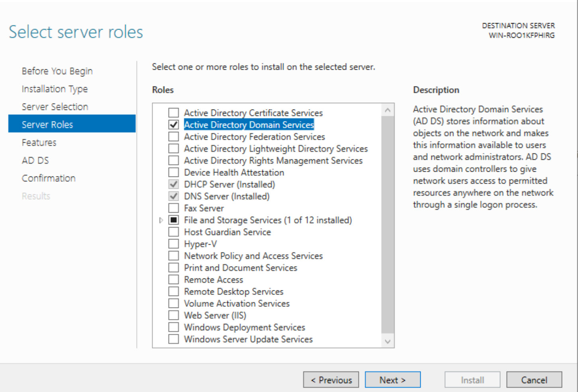Click the Next button
The width and height of the screenshot is (578, 392).
click(x=392, y=380)
